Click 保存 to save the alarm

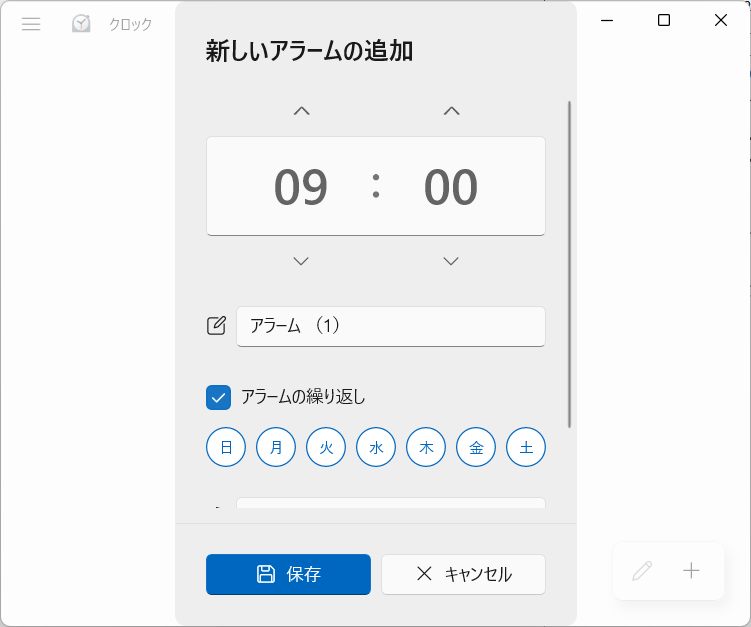point(288,574)
